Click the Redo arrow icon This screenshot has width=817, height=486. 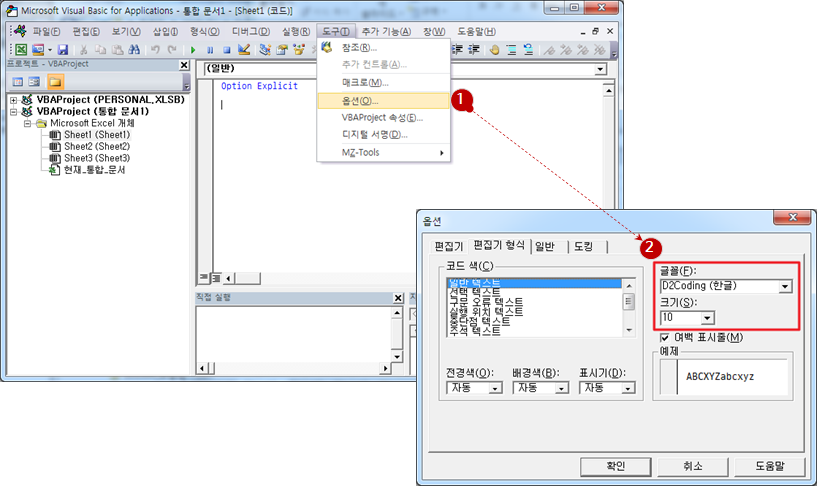(172, 49)
